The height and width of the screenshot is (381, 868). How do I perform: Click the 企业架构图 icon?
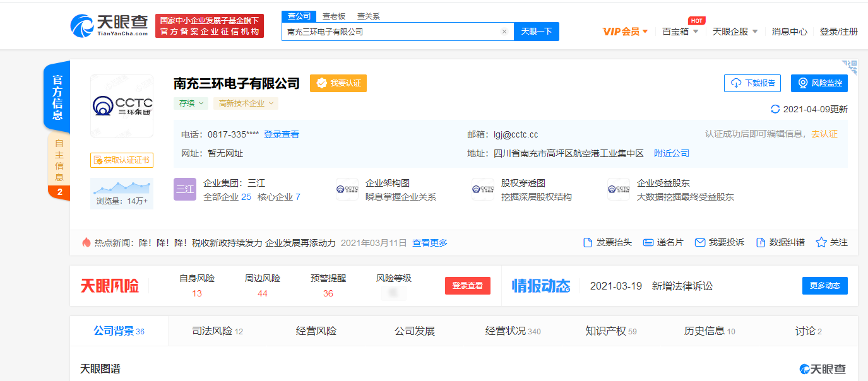pos(347,189)
